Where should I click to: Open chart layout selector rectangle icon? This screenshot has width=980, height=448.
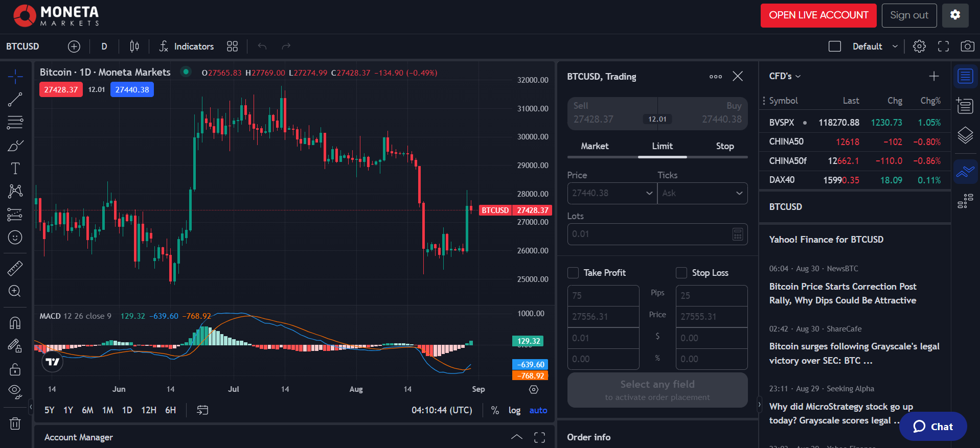pos(835,46)
